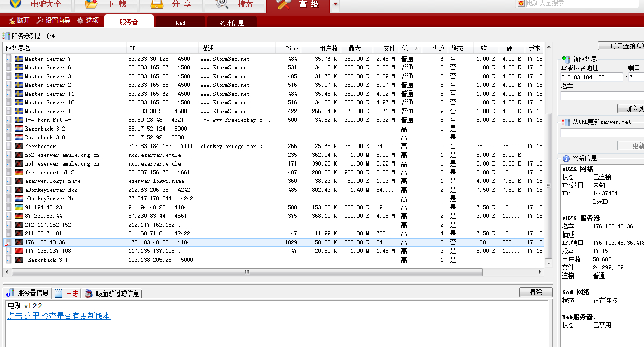Screen dimensions: 644x347
Task: Select server row Master Server 11
Action: pyautogui.click(x=274, y=94)
